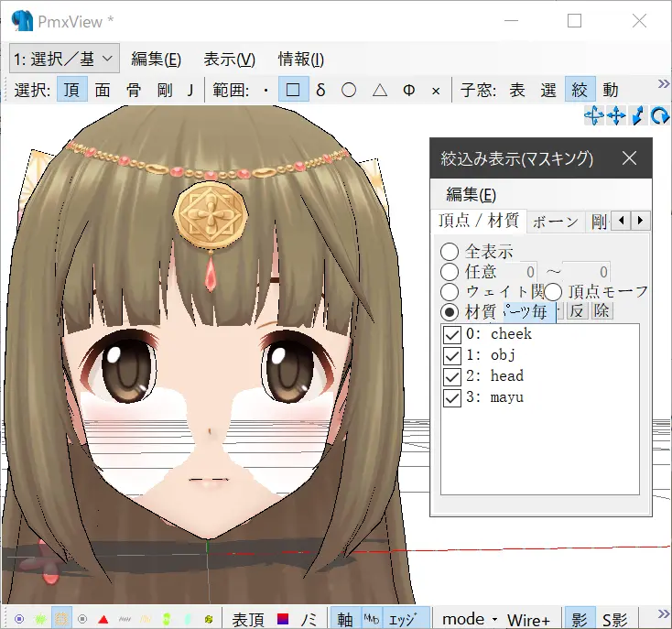Image resolution: width=672 pixels, height=629 pixels.
Task: Open the 表示(V) menu
Action: point(229,59)
